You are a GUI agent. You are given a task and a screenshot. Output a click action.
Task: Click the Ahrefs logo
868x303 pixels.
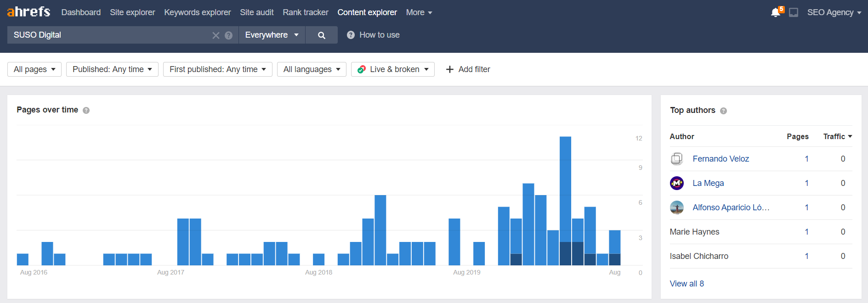coord(28,11)
